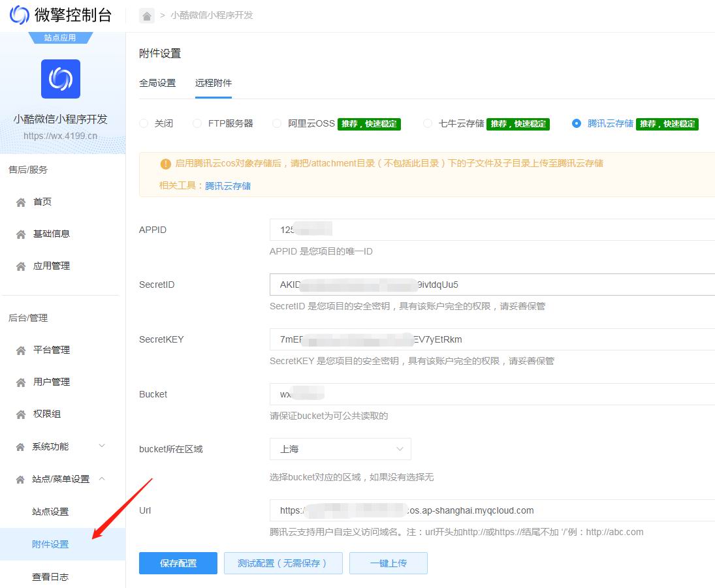Open 腾讯云存储 related tool link

pos(228,186)
